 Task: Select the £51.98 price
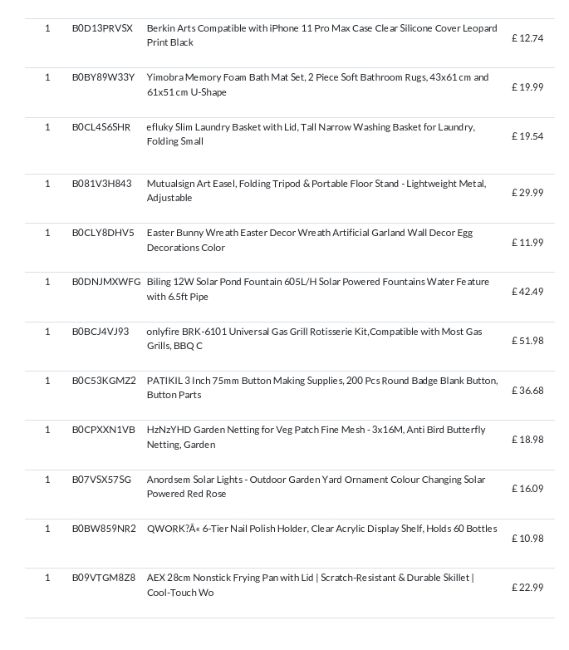(527, 341)
